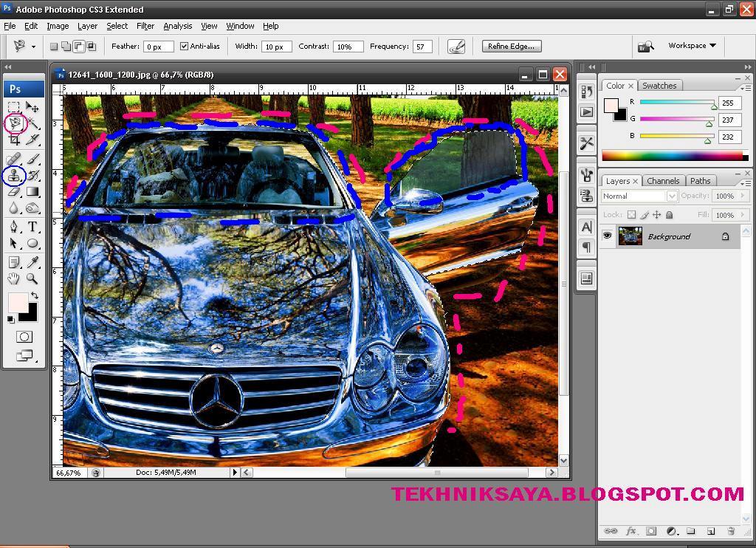This screenshot has height=548, width=756.
Task: Click the Refine Edge button
Action: tap(511, 46)
